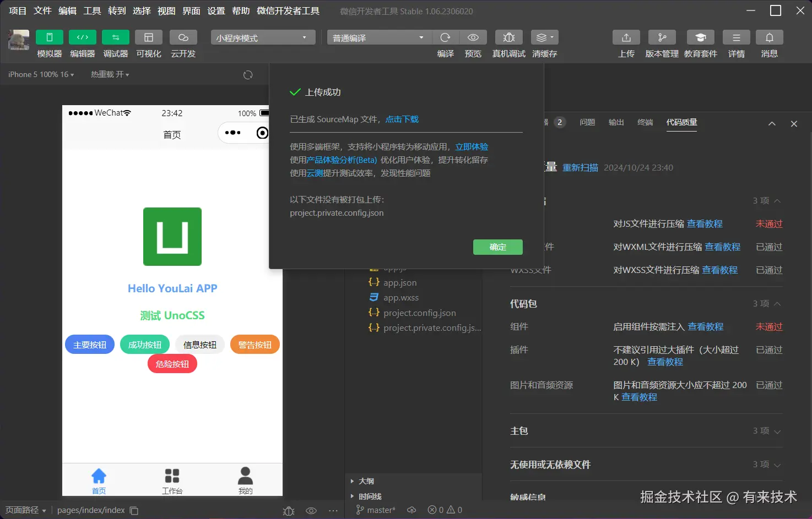
Task: Open the 微信开发者工具 menu
Action: point(288,11)
